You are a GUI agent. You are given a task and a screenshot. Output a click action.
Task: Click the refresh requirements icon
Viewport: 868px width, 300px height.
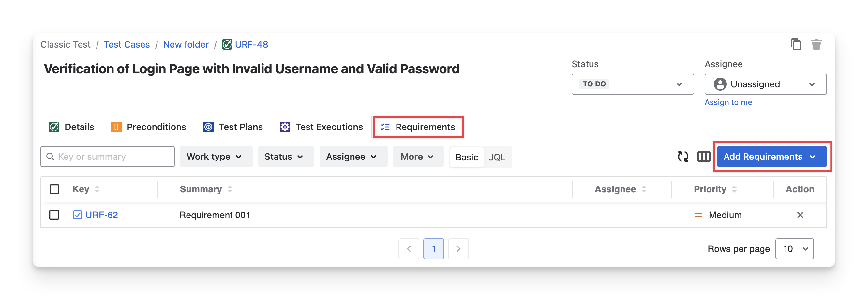pos(683,157)
